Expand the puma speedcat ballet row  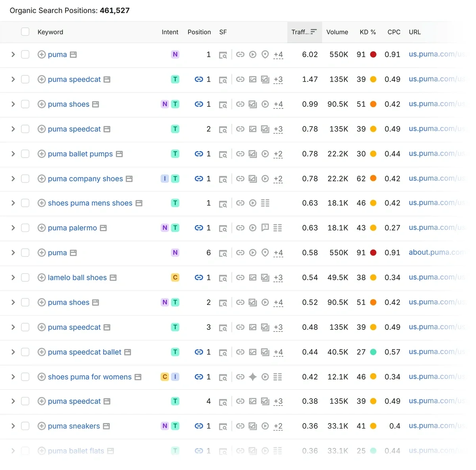tap(13, 352)
